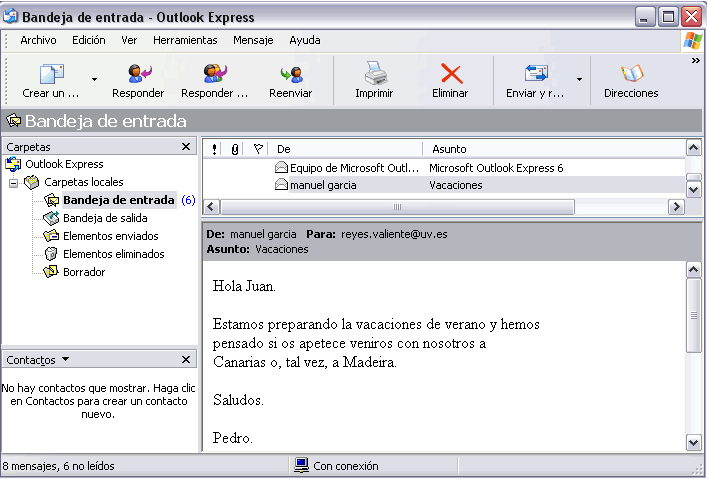Click the Imprimir printer icon
Image resolution: width=708 pixels, height=479 pixels.
[x=375, y=73]
